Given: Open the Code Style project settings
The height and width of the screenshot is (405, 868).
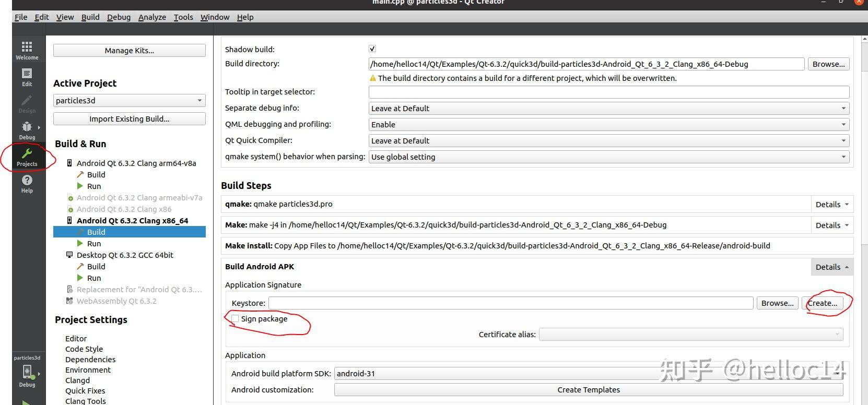Looking at the screenshot, I should pos(84,349).
